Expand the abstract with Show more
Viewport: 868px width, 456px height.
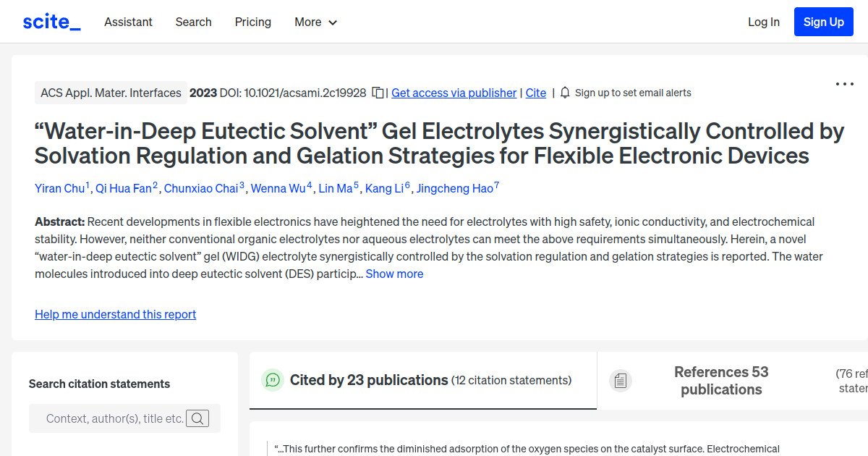click(394, 274)
